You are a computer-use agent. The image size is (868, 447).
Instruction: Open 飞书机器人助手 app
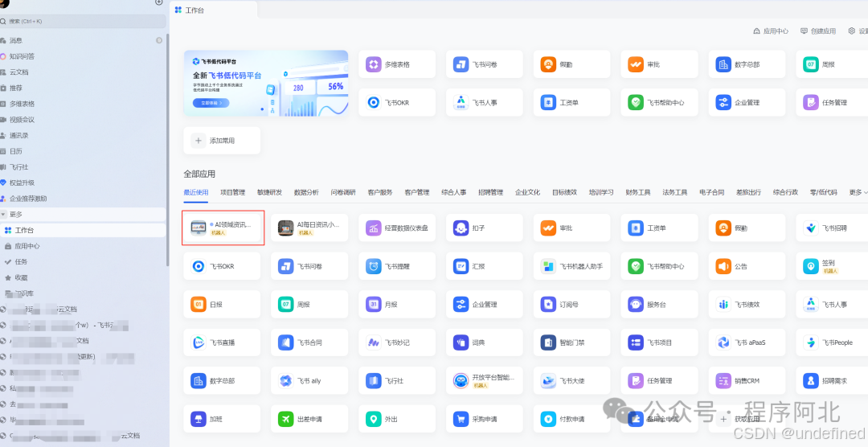tap(572, 266)
